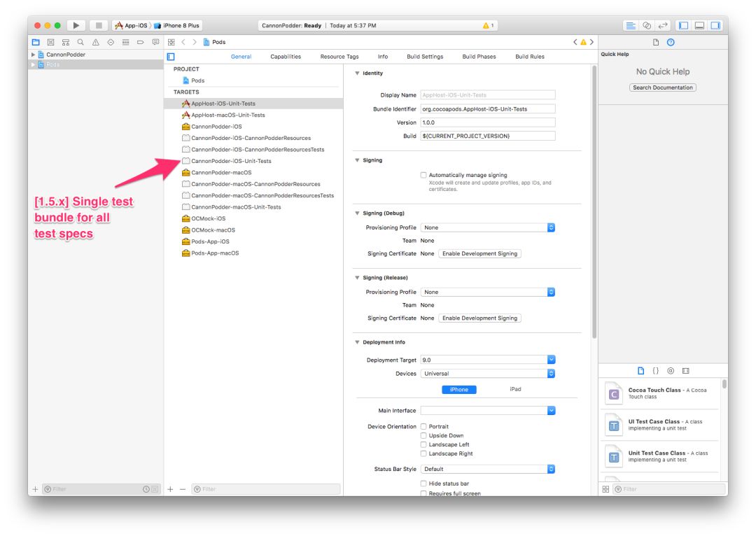Collapse the Signing (Release) section

click(357, 278)
